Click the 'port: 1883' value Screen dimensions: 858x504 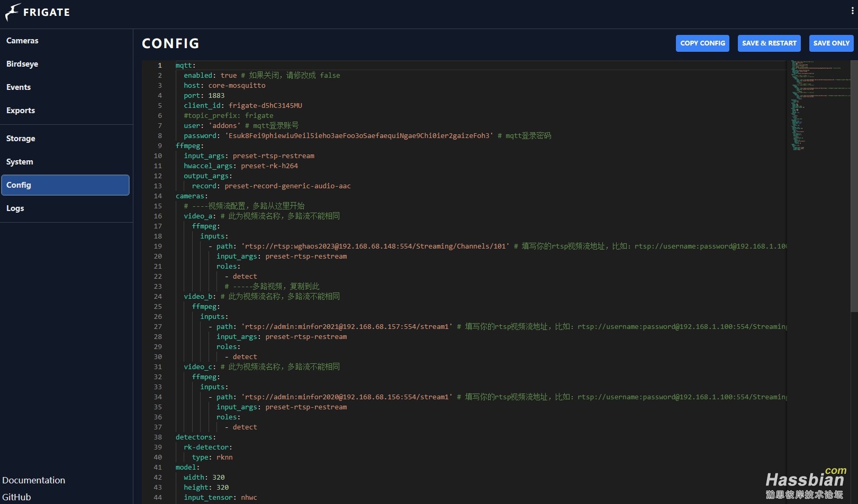coord(216,96)
